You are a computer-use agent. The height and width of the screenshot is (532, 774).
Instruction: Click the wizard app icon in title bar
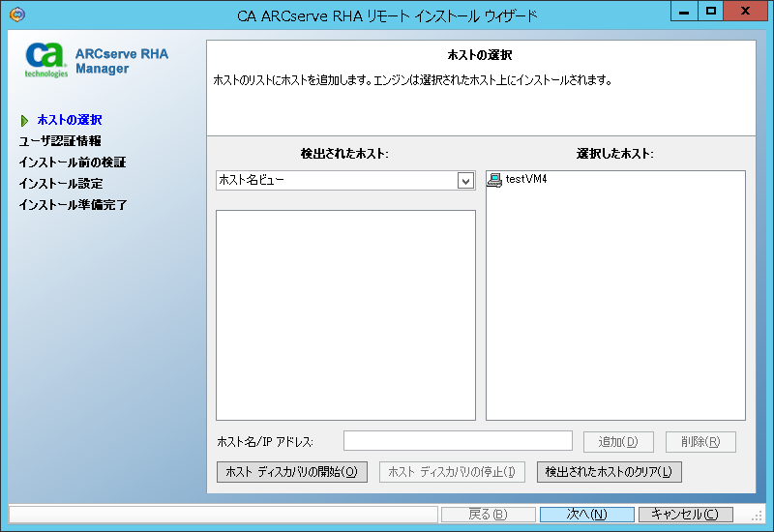pyautogui.click(x=17, y=15)
